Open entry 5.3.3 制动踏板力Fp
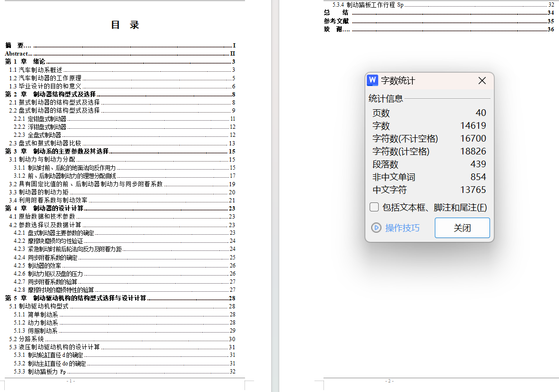This screenshot has width=559, height=392. coord(125,372)
